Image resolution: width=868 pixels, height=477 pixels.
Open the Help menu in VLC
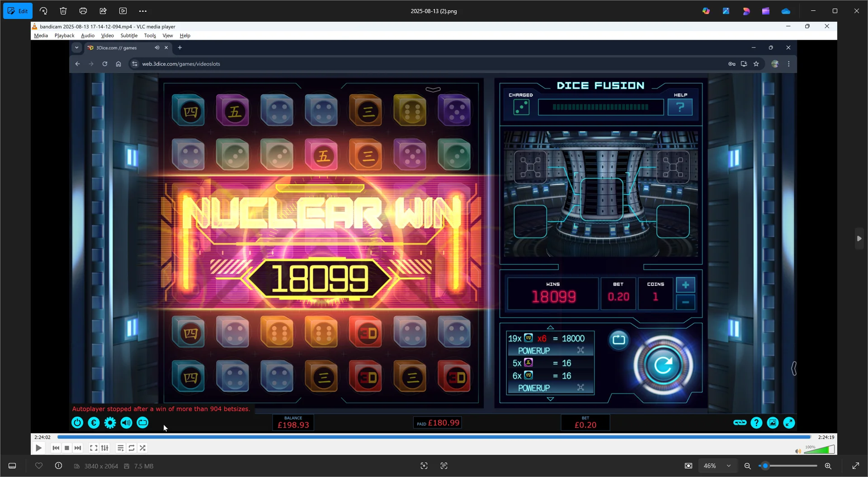pyautogui.click(x=185, y=35)
